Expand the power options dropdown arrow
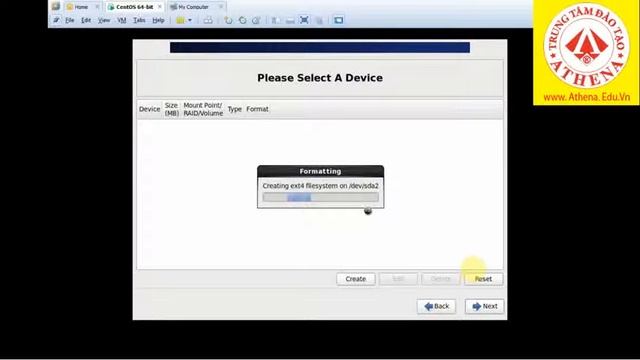The width and height of the screenshot is (640, 360). [190, 20]
